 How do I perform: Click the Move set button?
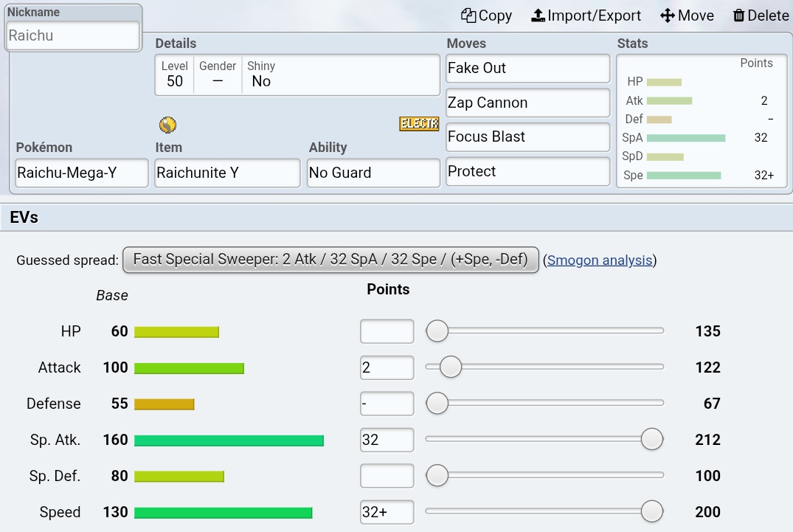687,15
